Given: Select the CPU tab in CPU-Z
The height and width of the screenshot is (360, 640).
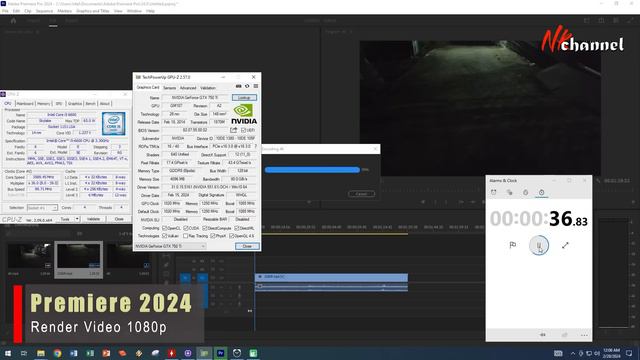Looking at the screenshot, I should [x=8, y=104].
